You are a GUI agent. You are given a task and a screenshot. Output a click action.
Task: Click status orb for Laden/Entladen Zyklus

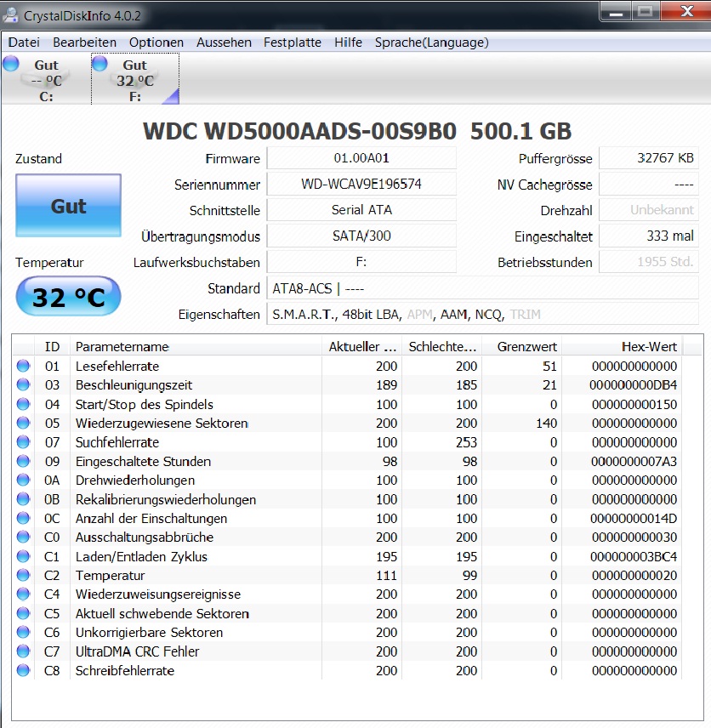(23, 556)
